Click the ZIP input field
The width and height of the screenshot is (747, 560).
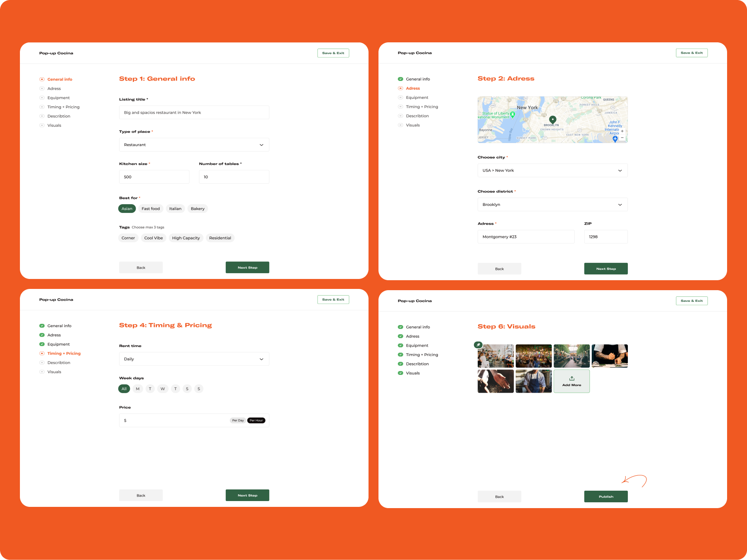(606, 237)
